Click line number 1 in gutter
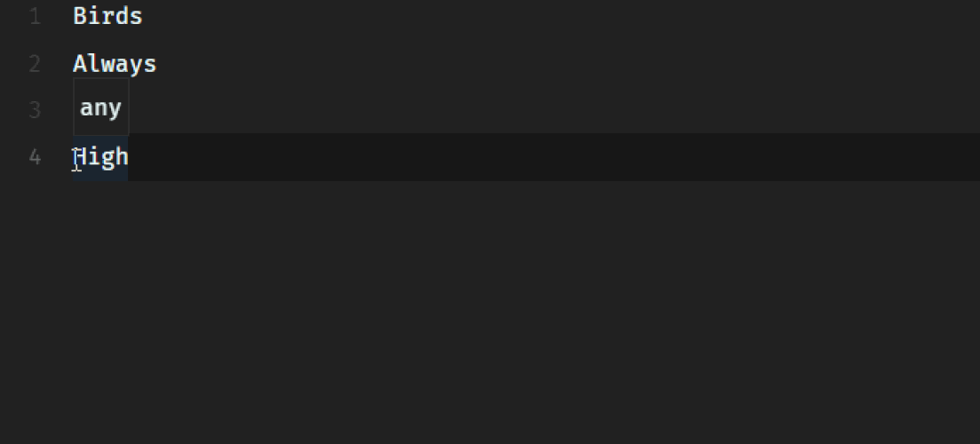Screen dimensions: 980x444 point(35,16)
